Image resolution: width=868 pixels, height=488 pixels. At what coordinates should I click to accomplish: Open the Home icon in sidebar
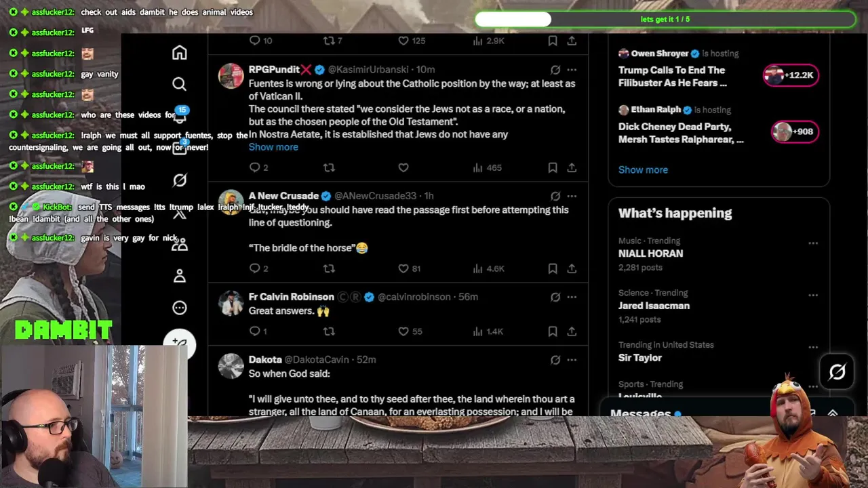pyautogui.click(x=179, y=53)
